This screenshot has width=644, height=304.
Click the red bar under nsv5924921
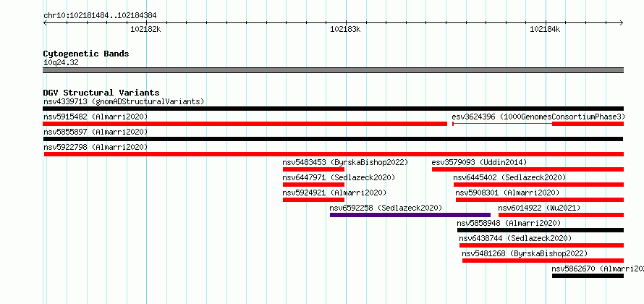click(313, 200)
